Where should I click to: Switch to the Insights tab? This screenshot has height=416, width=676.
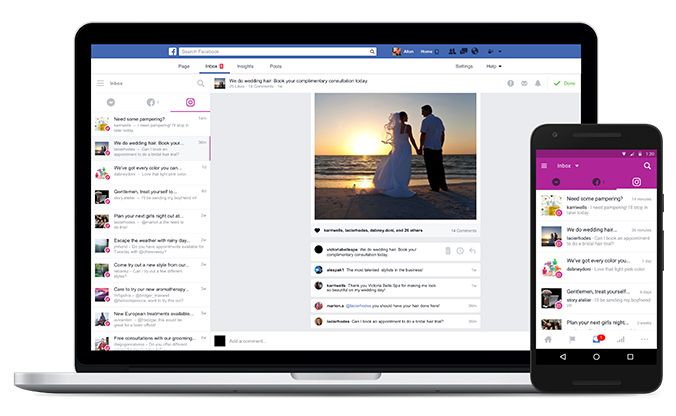pyautogui.click(x=245, y=66)
